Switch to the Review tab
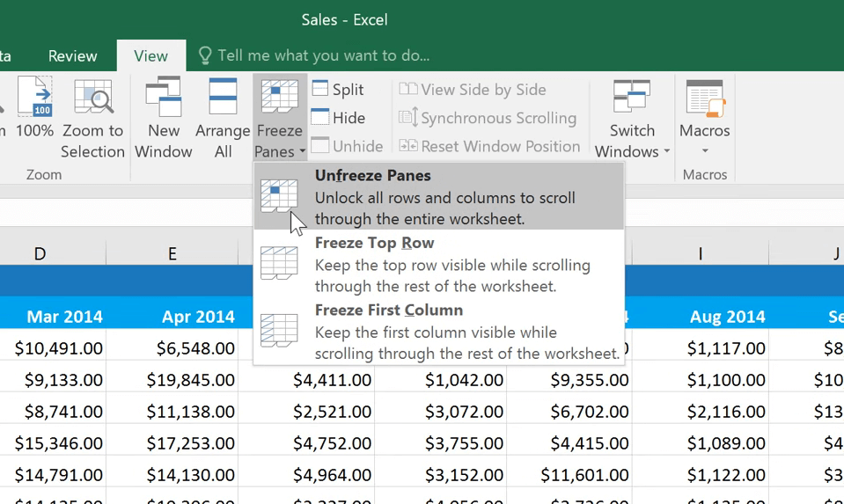 click(73, 55)
